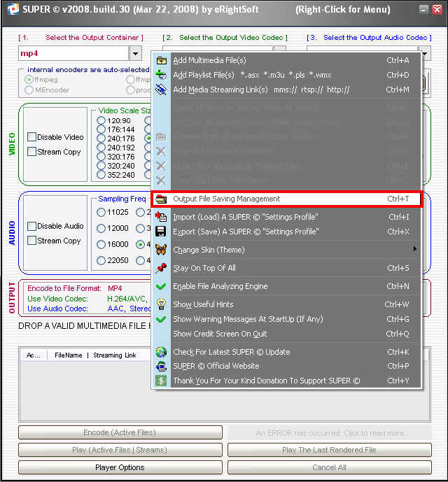Toggle Stay On Top Of All
This screenshot has width=448, height=482.
(286, 268)
